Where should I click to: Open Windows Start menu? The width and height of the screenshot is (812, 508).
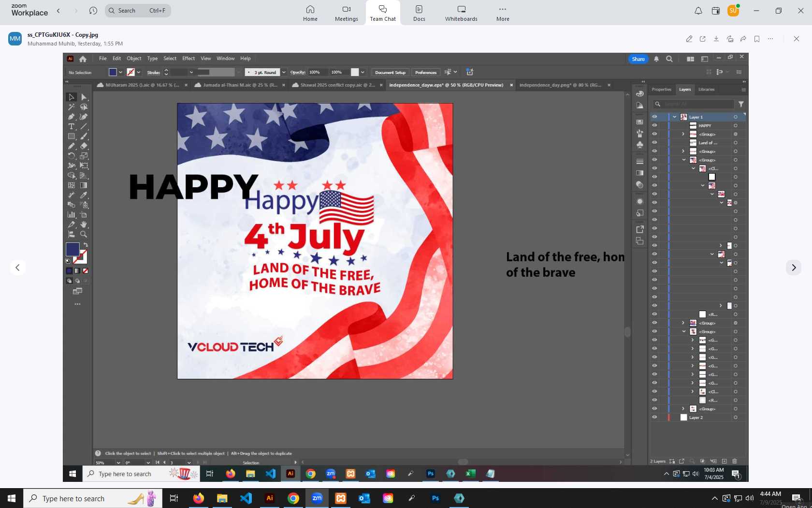point(12,498)
